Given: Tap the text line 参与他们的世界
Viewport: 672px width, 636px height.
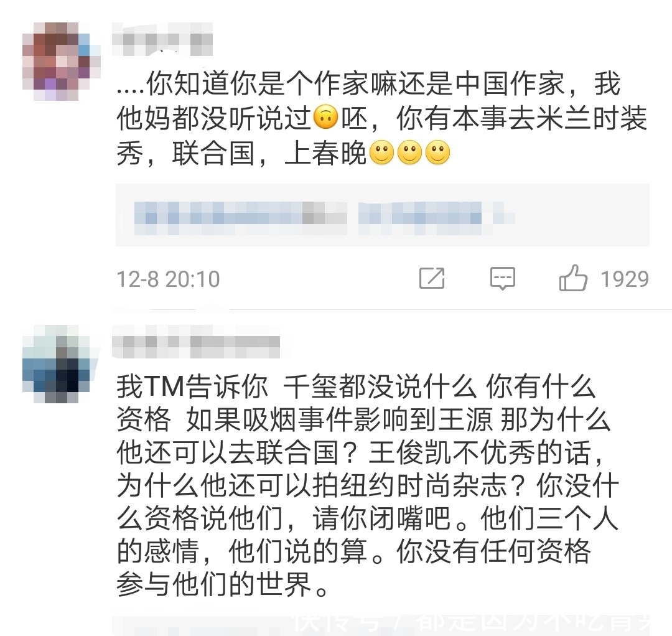Looking at the screenshot, I should tap(223, 584).
